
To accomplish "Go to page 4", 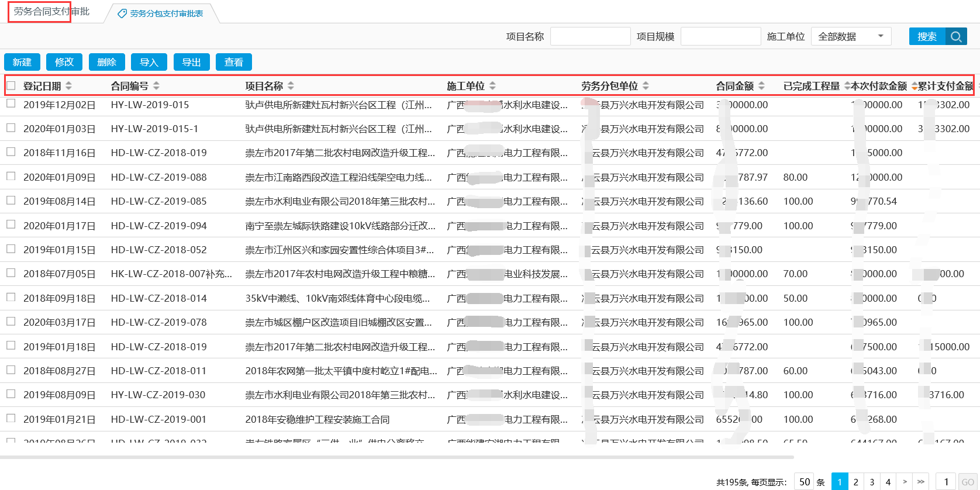I will pos(888,482).
